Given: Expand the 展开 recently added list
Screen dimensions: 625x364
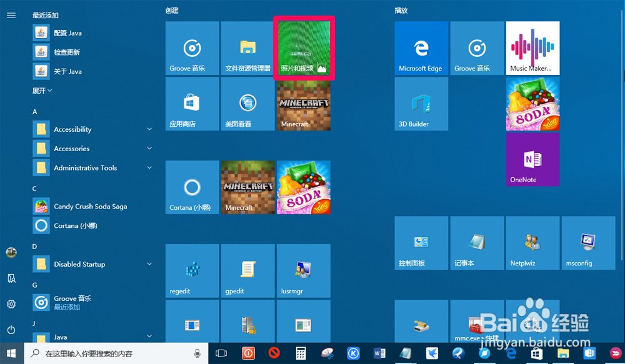Looking at the screenshot, I should pos(42,91).
